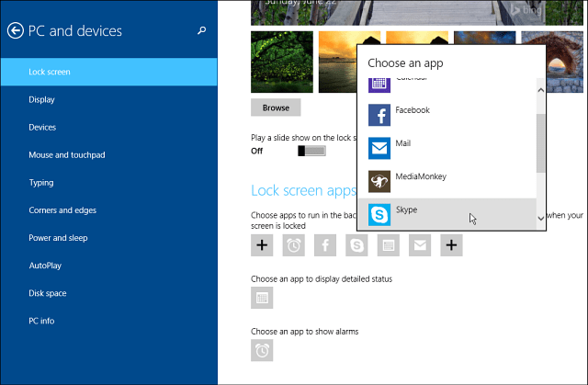Toggle the lock screen slide show switch
The image size is (588, 385).
[311, 151]
